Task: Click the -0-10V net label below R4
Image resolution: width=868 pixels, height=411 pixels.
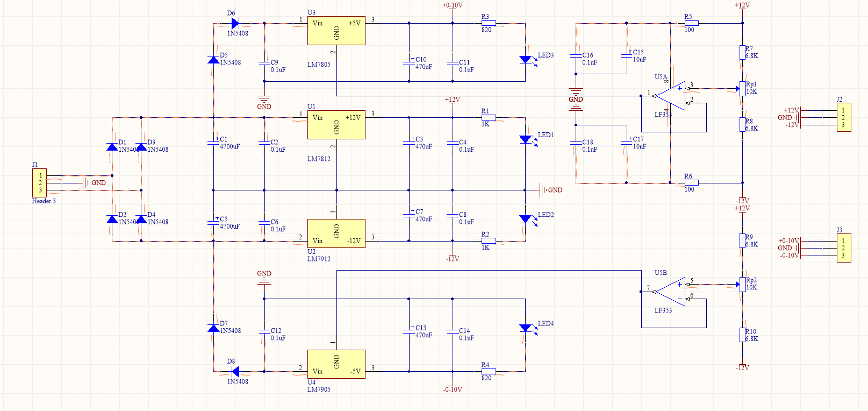Action: pyautogui.click(x=453, y=389)
